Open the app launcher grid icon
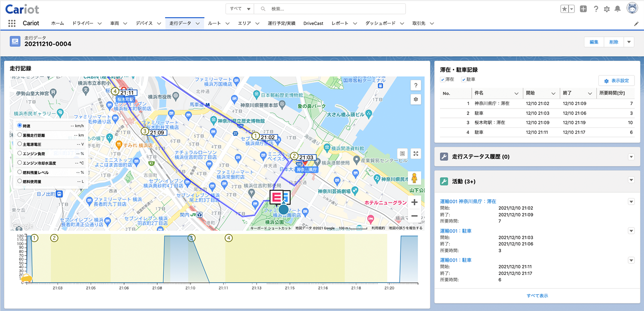 tap(12, 24)
